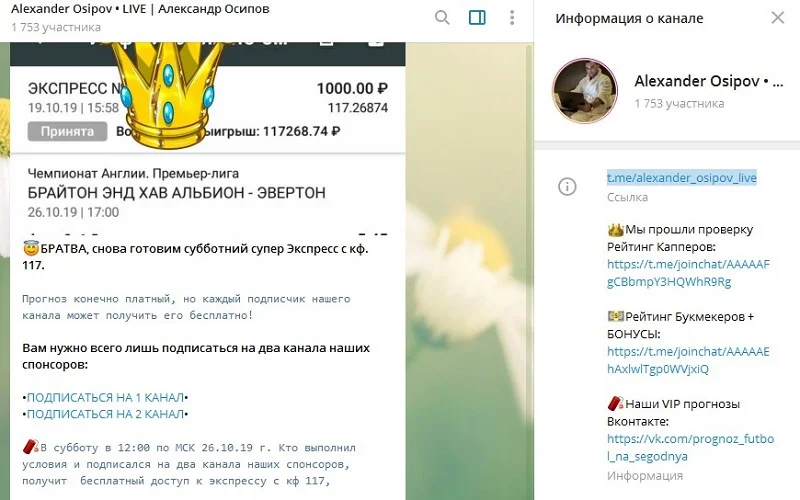Open the bet slip screenshot image
800x500 pixels.
[x=208, y=138]
